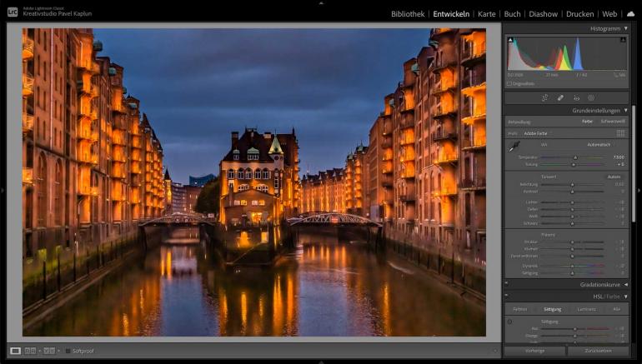
Task: Activate the red eye correction tool
Action: click(x=575, y=97)
